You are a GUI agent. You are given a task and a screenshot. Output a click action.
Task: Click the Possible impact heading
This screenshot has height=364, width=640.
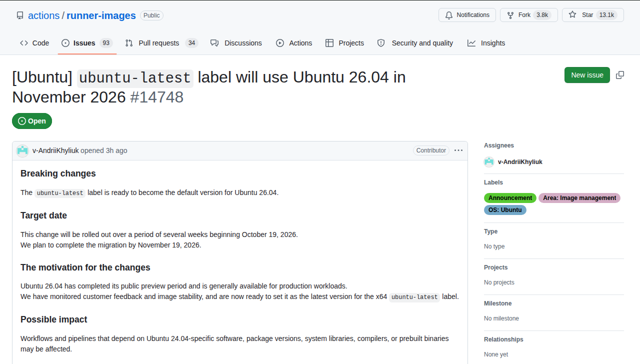(54, 319)
